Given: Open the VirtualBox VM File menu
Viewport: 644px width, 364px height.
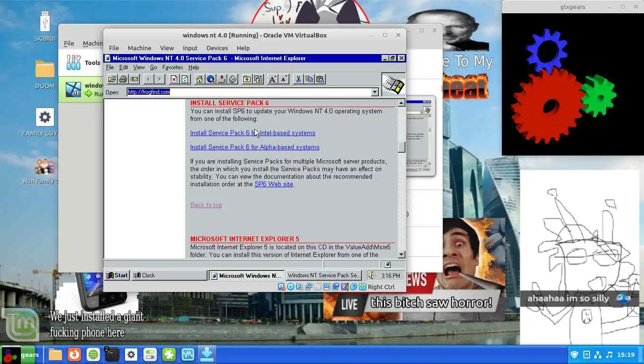Looking at the screenshot, I should (x=114, y=48).
